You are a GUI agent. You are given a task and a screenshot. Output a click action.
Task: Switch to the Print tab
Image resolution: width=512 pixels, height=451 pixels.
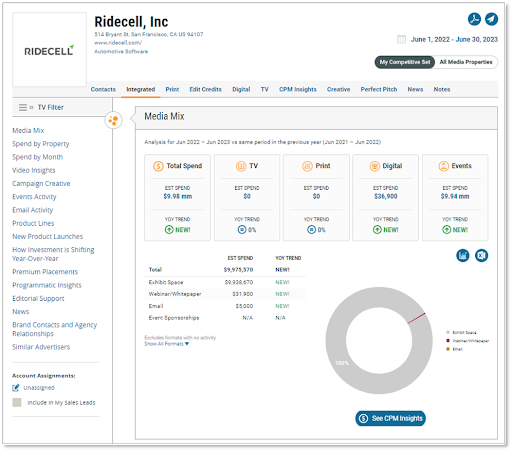(x=172, y=89)
